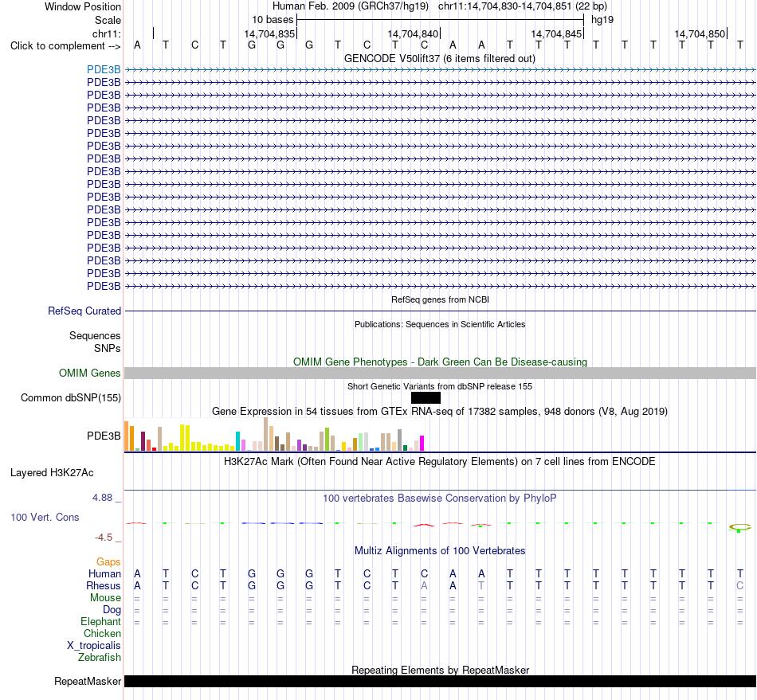757x700 pixels.
Task: Click 'RefSeq genes from NCBI' track title
Action: [440, 299]
